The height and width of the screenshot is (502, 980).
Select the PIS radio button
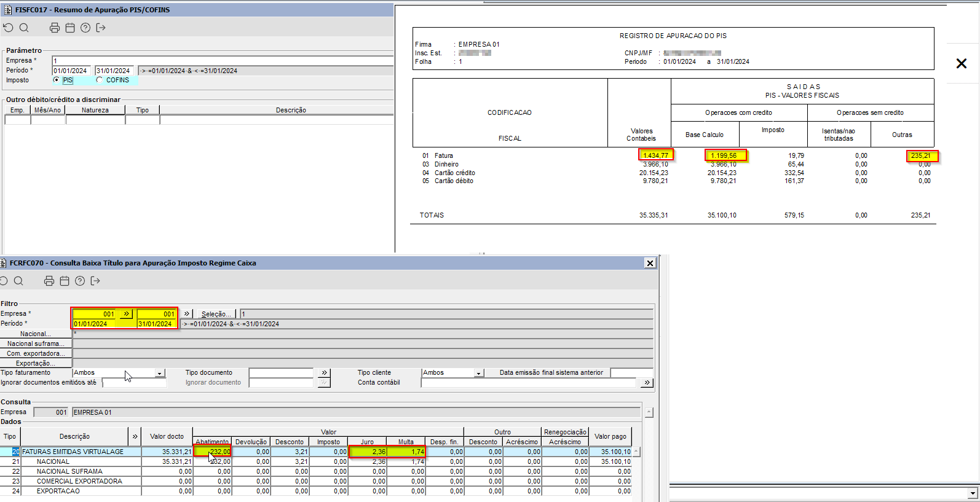click(57, 80)
